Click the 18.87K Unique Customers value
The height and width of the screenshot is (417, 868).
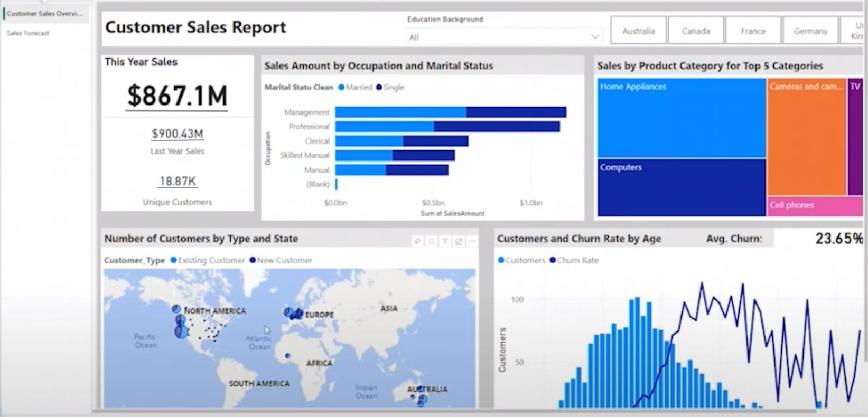coord(178,182)
